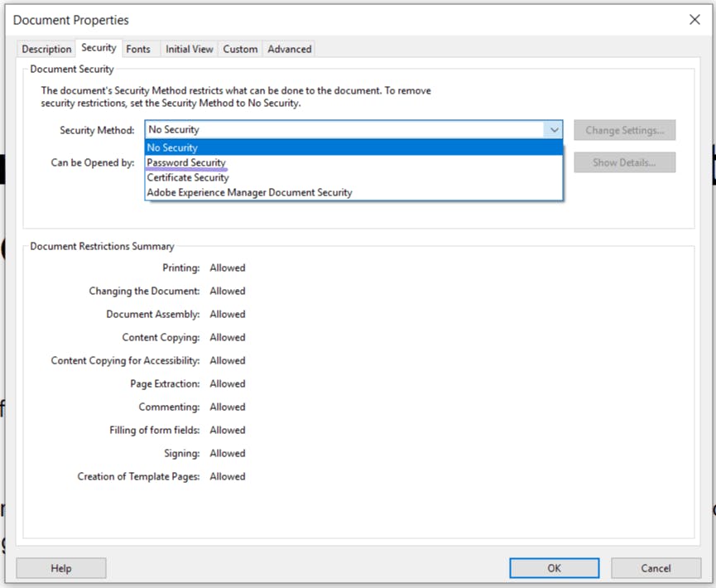Click the Show Details button
The image size is (716, 588).
coord(625,162)
